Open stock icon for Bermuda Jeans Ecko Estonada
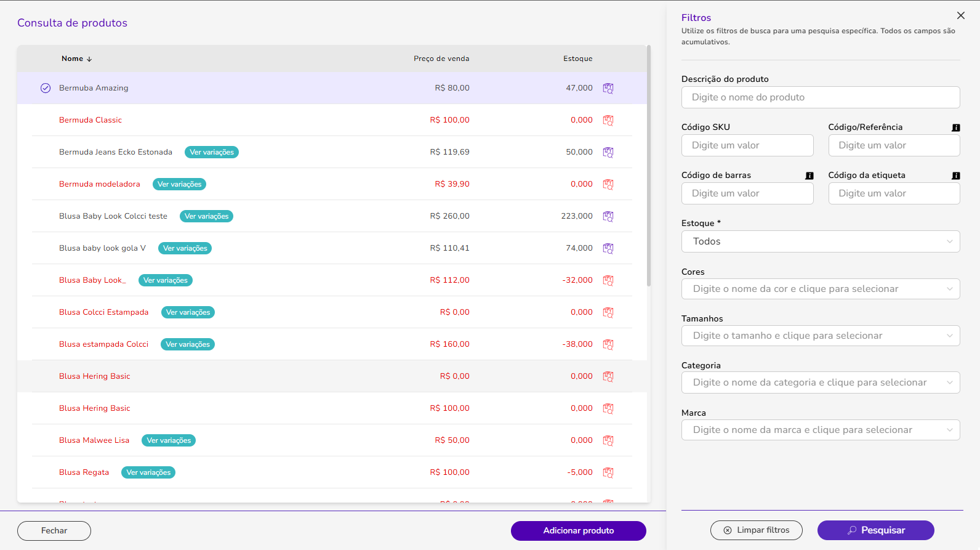The image size is (980, 550). point(608,152)
